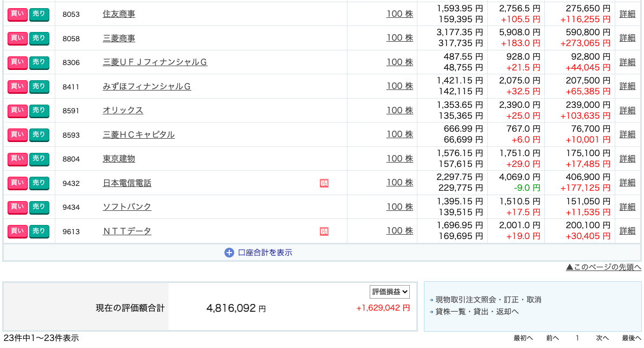
Task: Click 売り for 三菱HCキャピタル
Action: click(39, 135)
